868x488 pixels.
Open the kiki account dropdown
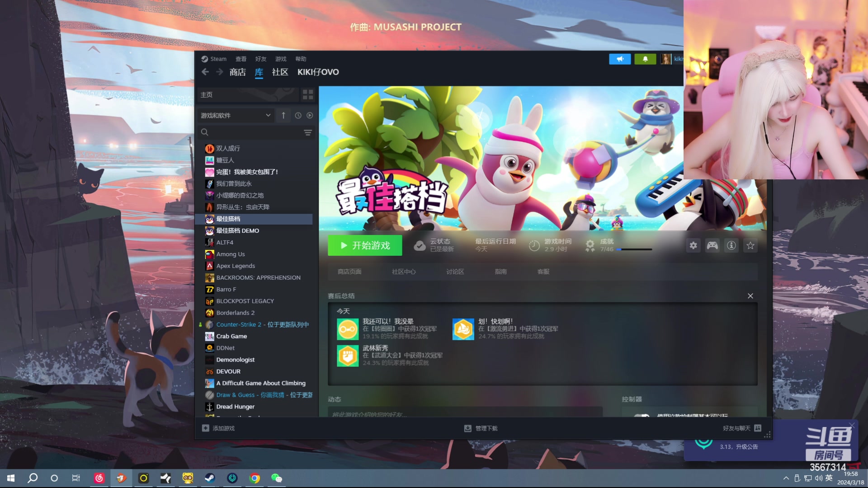click(672, 59)
